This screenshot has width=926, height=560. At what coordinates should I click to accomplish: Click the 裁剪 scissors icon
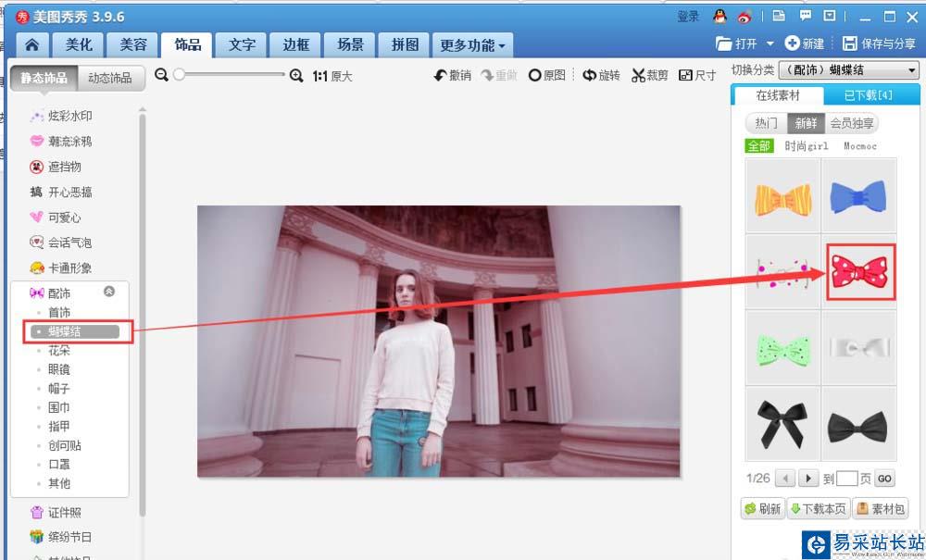[x=638, y=76]
